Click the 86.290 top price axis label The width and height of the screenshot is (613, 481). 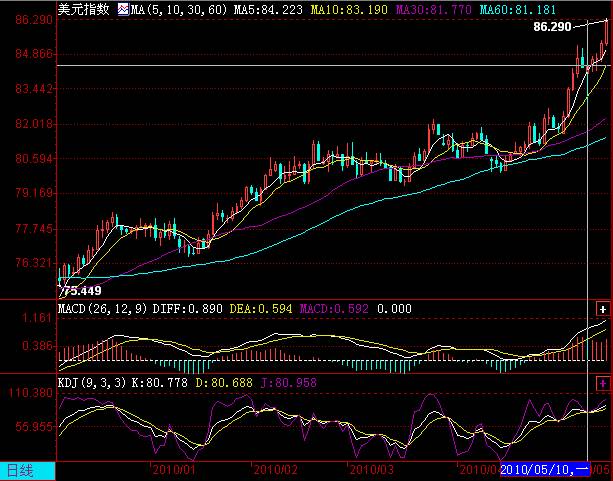coord(34,19)
